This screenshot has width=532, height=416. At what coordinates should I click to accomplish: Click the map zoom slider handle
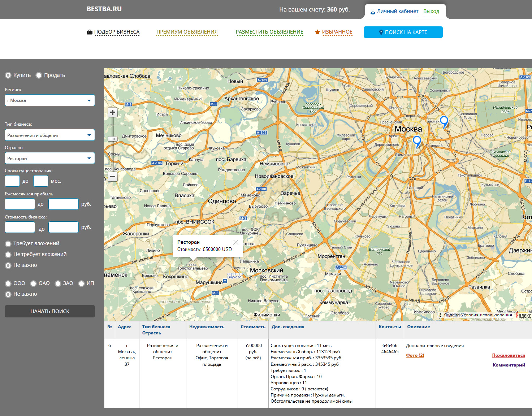pos(113,139)
